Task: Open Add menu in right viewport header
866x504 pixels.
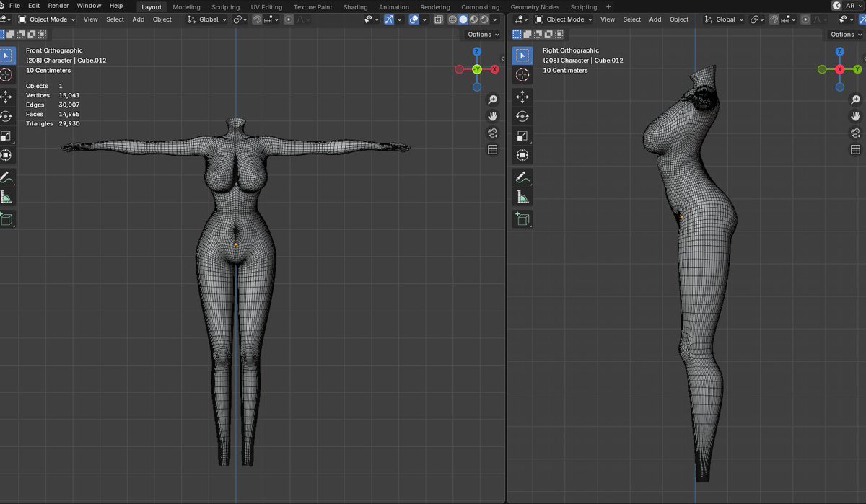Action: pyautogui.click(x=655, y=19)
